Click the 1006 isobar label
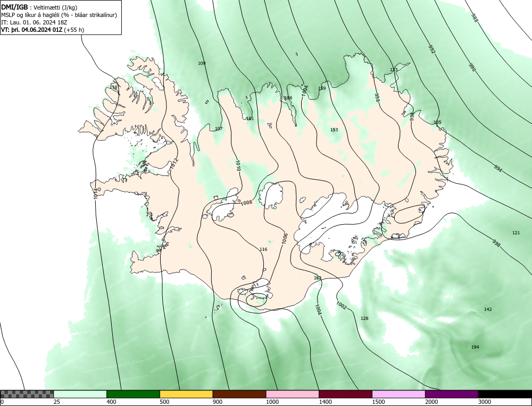 (285, 239)
